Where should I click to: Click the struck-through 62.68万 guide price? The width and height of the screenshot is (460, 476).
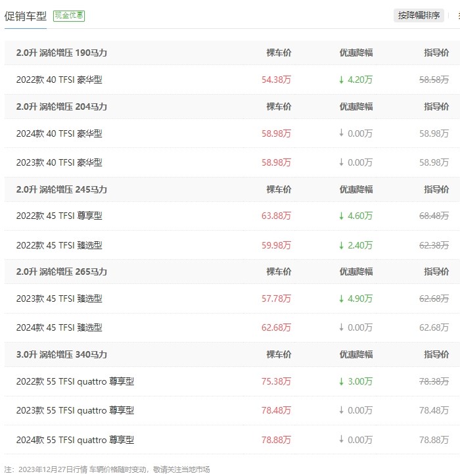pyautogui.click(x=434, y=298)
